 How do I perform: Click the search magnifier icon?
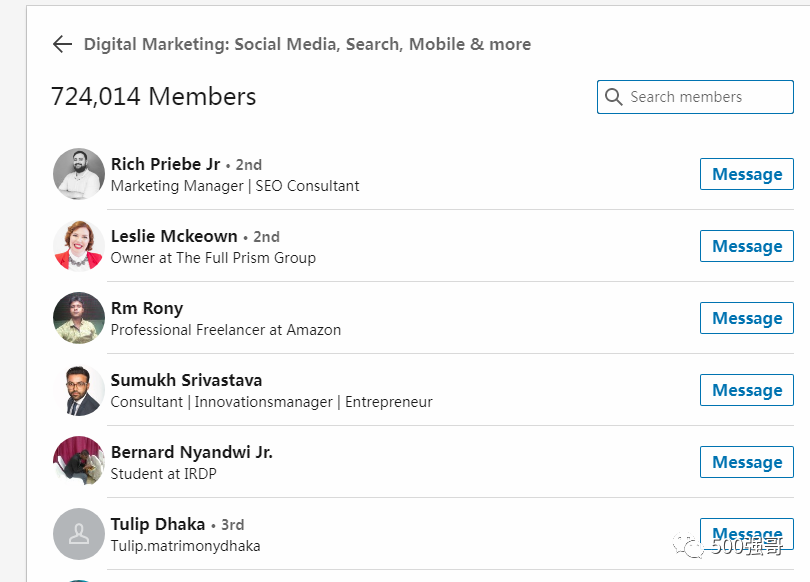[x=613, y=97]
